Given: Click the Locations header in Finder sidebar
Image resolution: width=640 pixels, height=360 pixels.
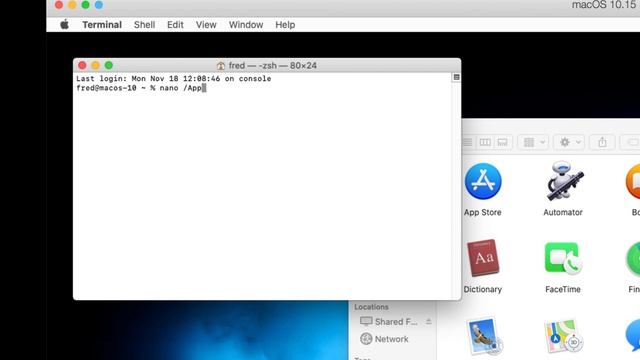Looking at the screenshot, I should [x=371, y=307].
